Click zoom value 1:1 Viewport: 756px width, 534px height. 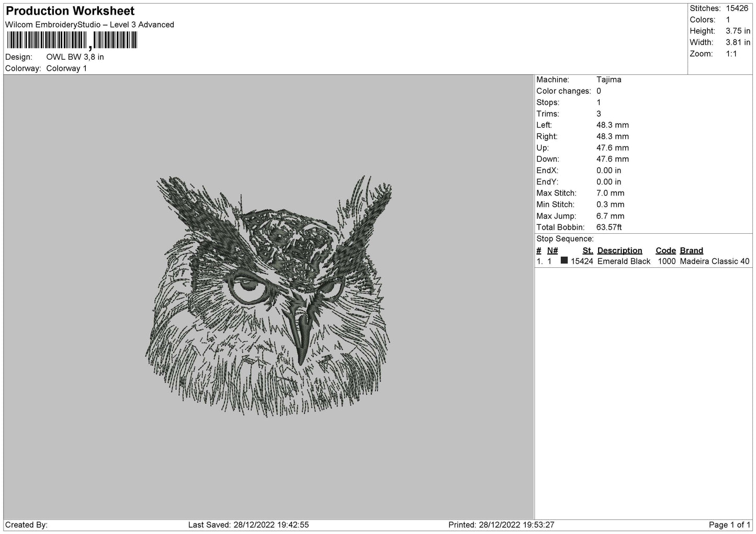point(731,54)
